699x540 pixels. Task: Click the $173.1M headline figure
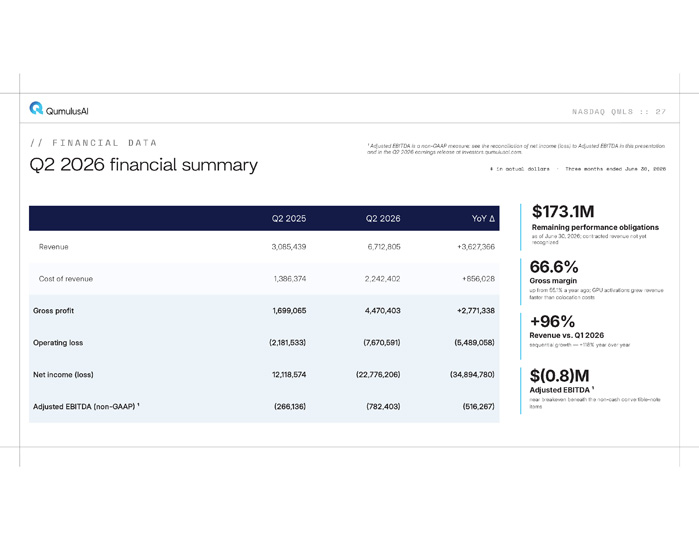563,211
